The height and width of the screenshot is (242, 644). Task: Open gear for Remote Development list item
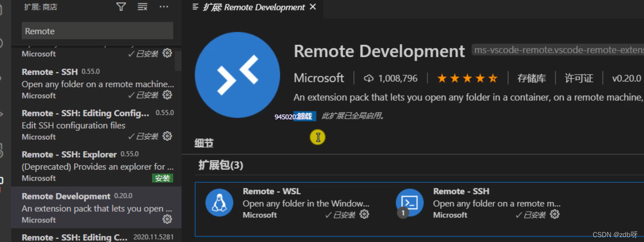pyautogui.click(x=167, y=219)
